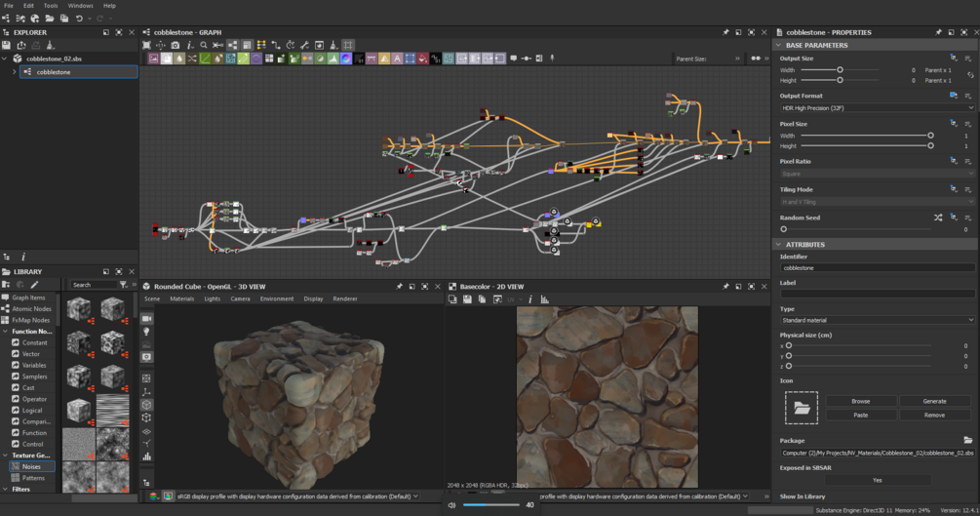Viewport: 980px width, 516px height.
Task: Click the magnifier search icon in the graph toolbar
Action: [x=204, y=45]
